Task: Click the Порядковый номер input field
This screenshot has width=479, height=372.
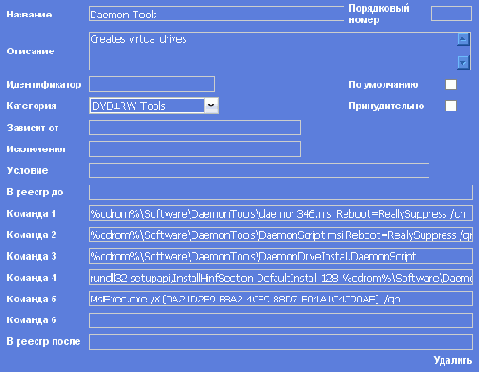Action: (451, 14)
